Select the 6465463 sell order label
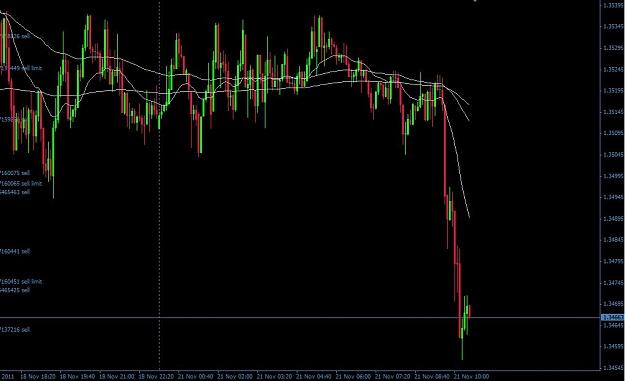The height and width of the screenshot is (381, 625). pos(15,192)
